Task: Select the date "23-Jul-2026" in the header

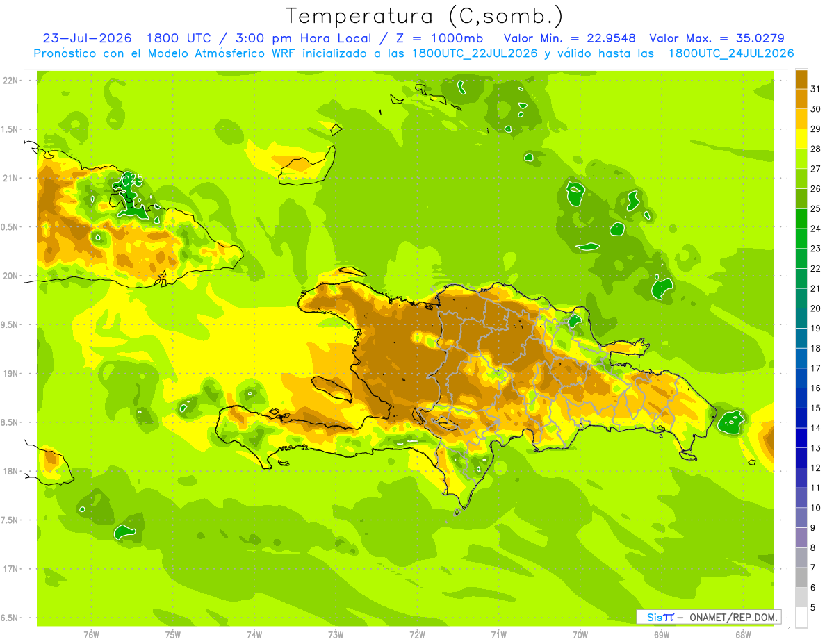Action: tap(88, 38)
